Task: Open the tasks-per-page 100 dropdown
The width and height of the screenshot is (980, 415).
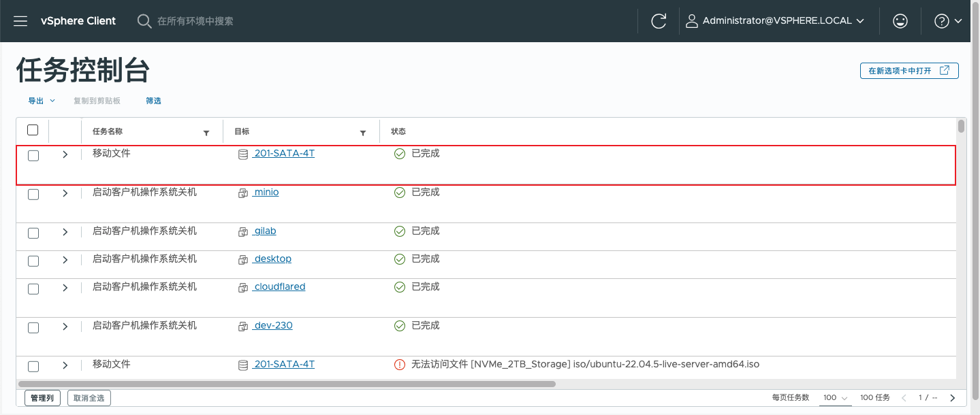Action: pyautogui.click(x=835, y=398)
